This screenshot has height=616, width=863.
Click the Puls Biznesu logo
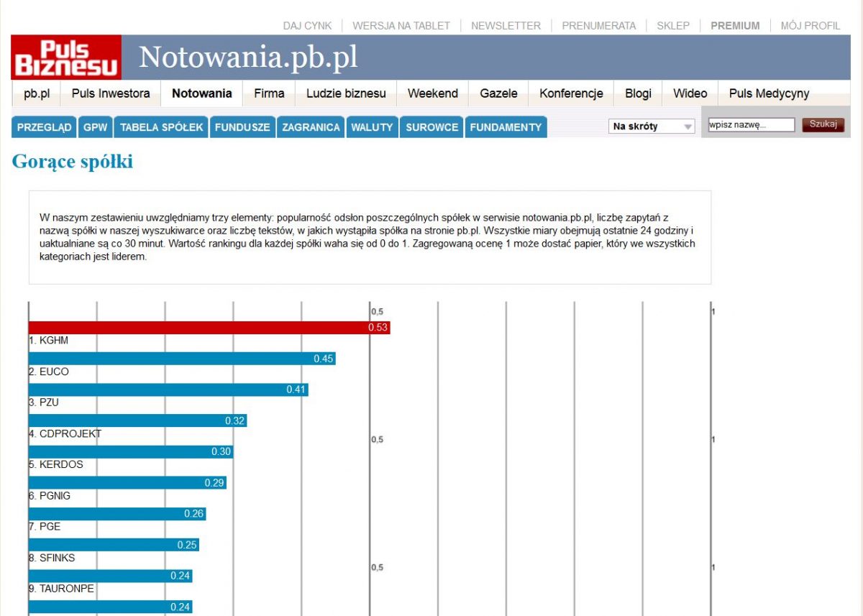coord(66,58)
